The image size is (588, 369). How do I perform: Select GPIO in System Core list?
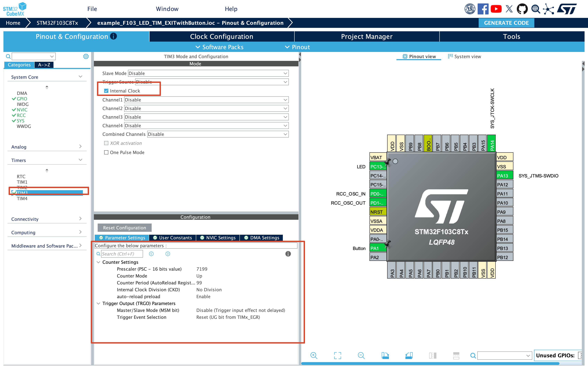point(22,99)
